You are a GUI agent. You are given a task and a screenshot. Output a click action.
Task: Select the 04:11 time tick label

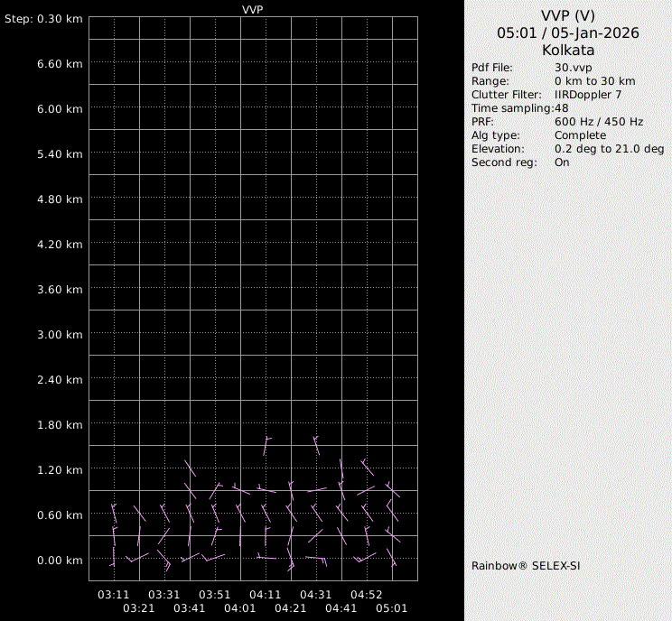point(266,596)
